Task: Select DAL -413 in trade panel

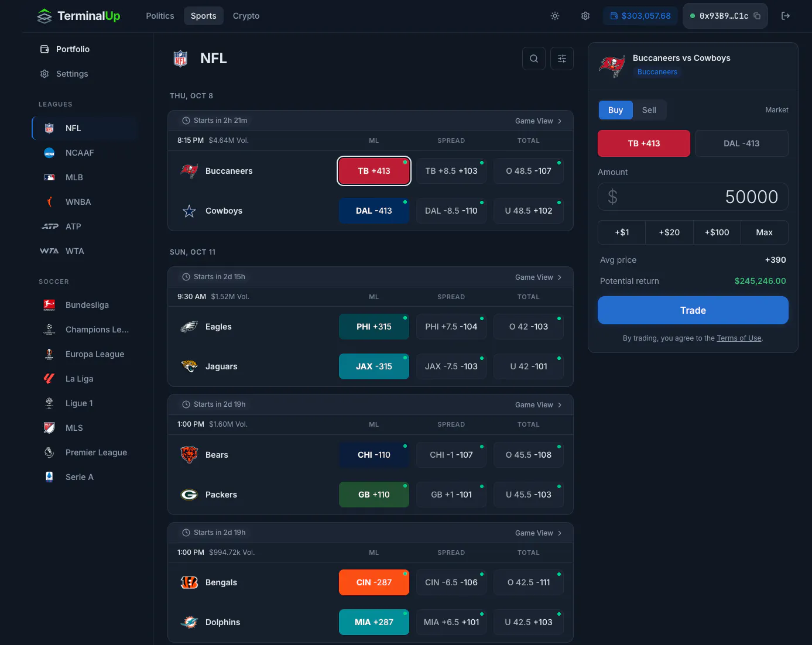Action: pos(742,143)
